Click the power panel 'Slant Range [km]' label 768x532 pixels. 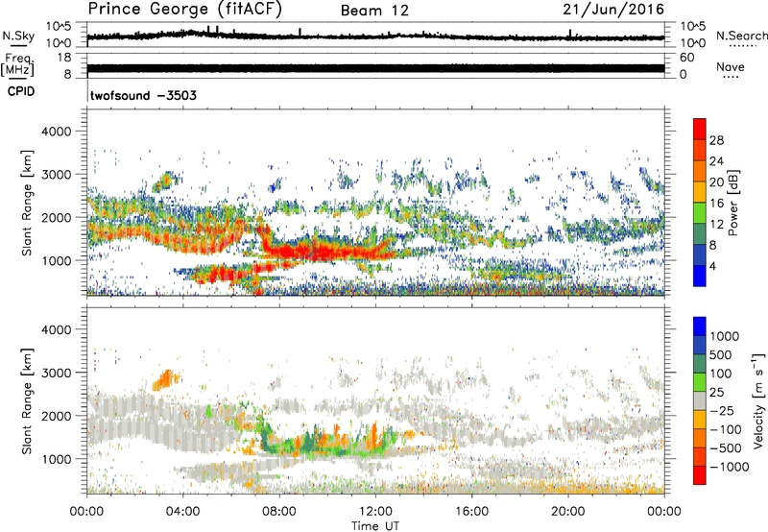pyautogui.click(x=27, y=203)
